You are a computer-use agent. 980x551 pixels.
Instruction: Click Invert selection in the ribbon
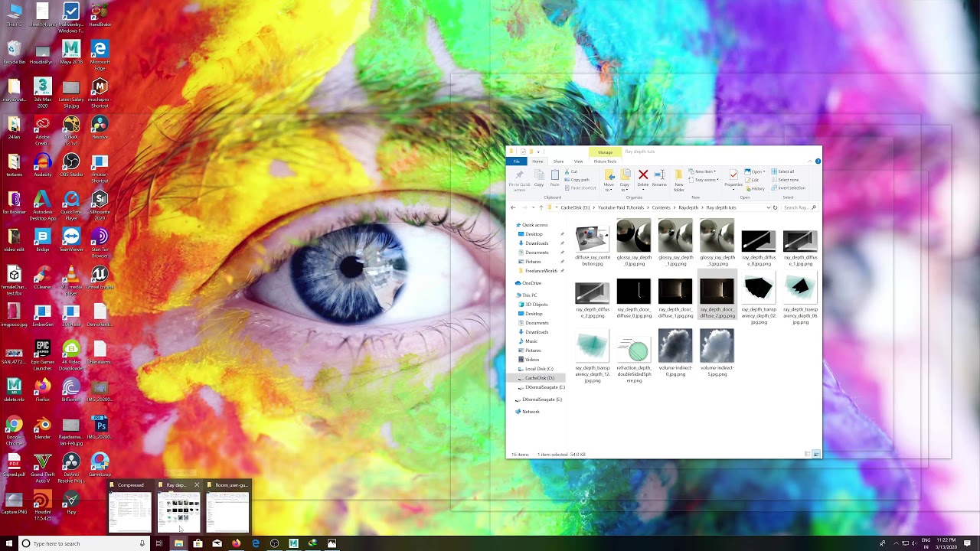(x=789, y=188)
